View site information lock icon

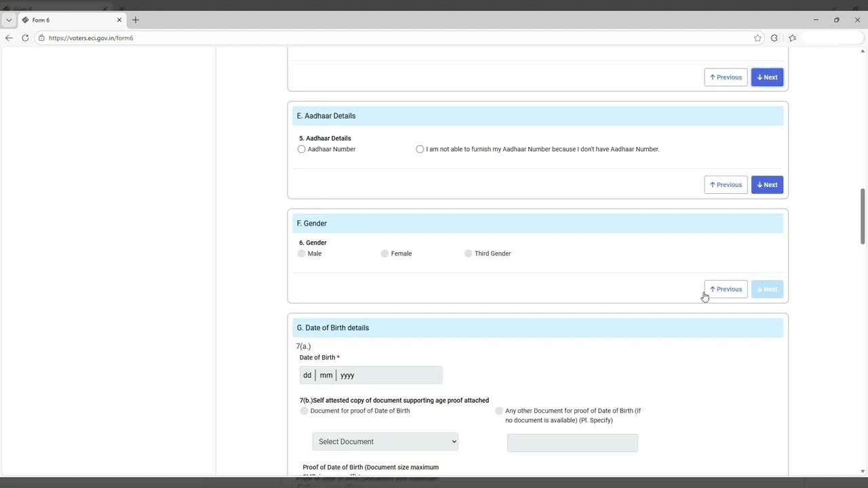(x=41, y=38)
